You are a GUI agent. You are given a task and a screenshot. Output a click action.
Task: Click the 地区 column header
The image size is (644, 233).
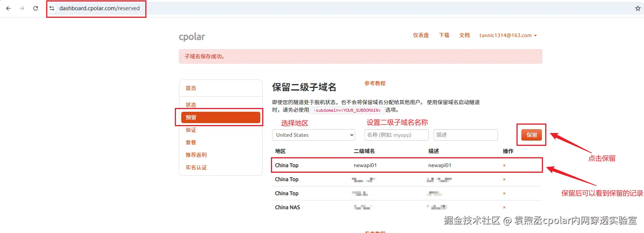click(x=280, y=151)
